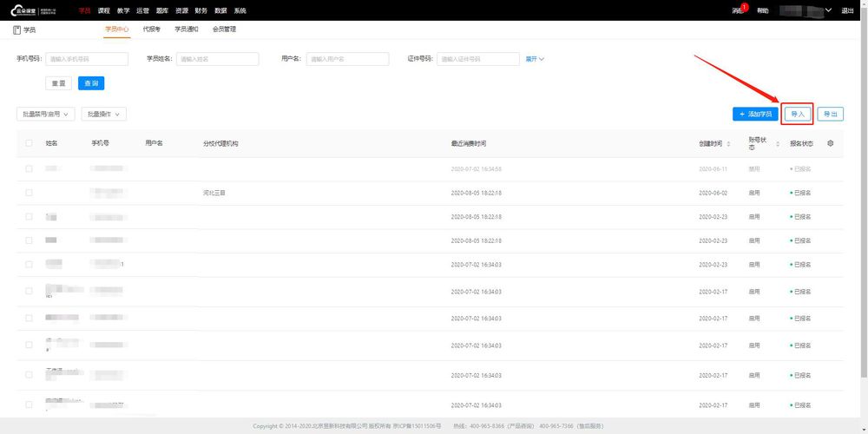Focus the 手机号码 input field
Viewport: 868px width, 434px height.
[x=87, y=59]
